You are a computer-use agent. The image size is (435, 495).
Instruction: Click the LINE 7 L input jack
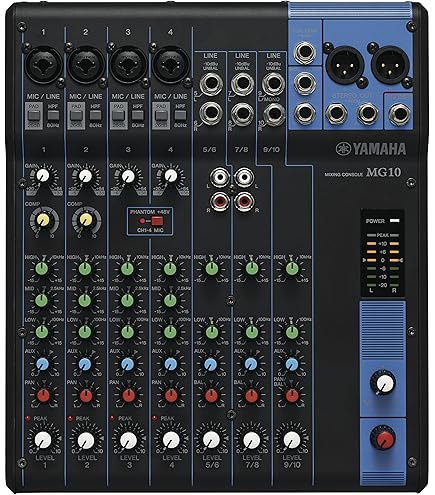(243, 84)
